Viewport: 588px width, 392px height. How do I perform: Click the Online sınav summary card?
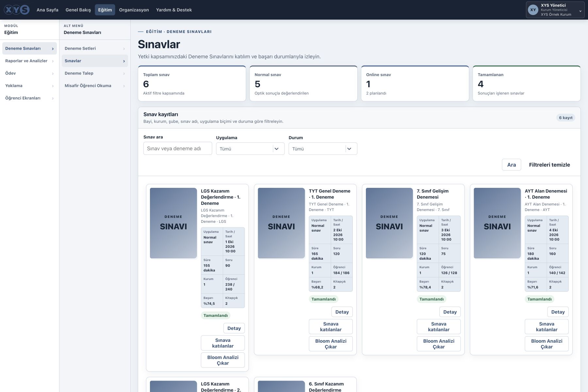click(x=415, y=83)
